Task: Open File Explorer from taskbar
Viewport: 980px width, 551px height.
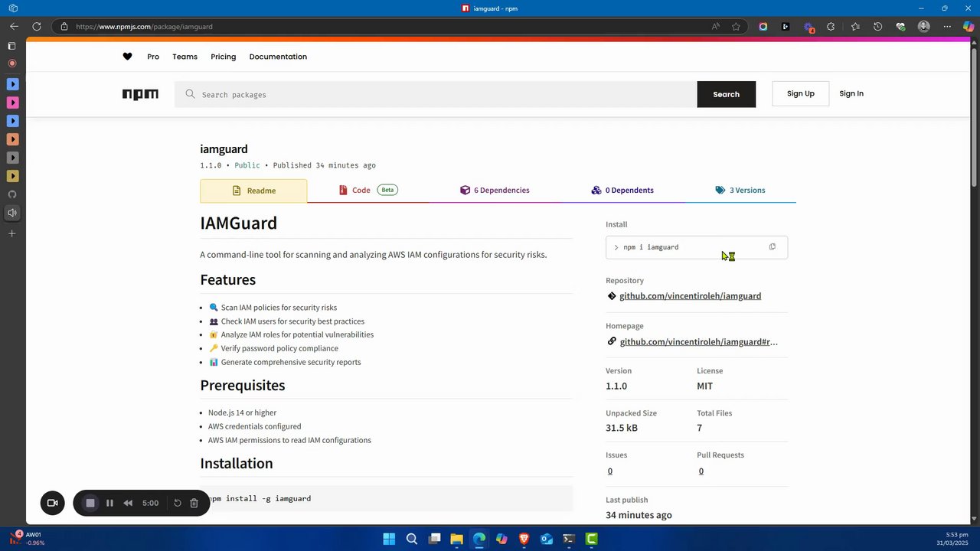Action: point(456,539)
